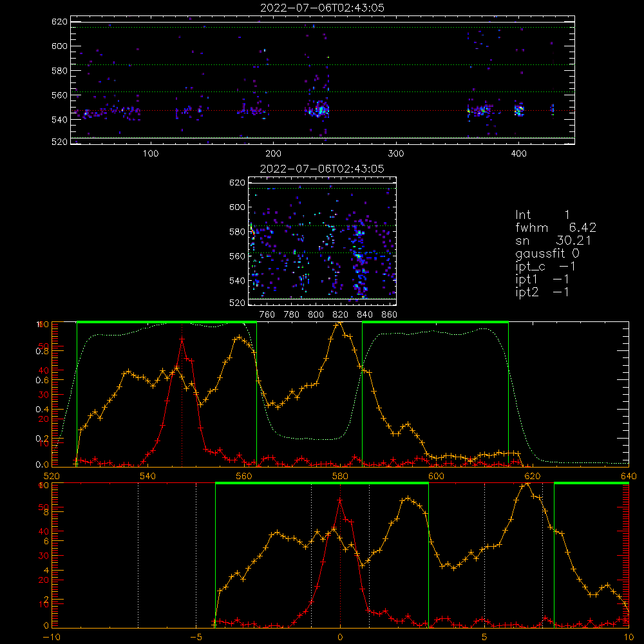Click y-axis label 540 on middle plot
Image resolution: width=644 pixels, height=644 pixels.
[238, 281]
